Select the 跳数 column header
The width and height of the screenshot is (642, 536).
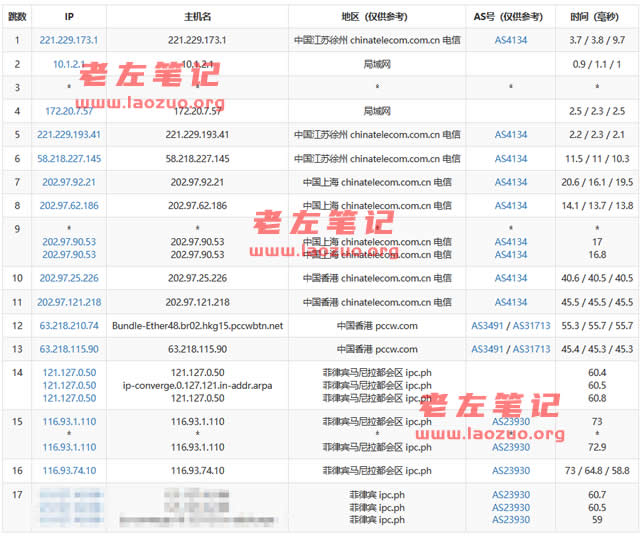17,17
